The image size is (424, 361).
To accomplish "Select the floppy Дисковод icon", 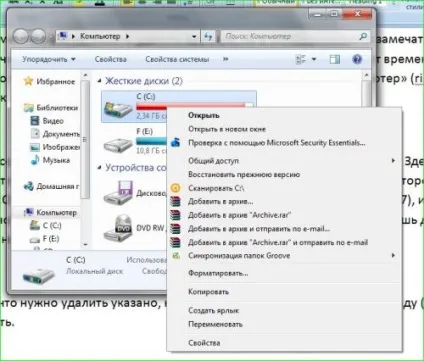I will click(x=118, y=193).
